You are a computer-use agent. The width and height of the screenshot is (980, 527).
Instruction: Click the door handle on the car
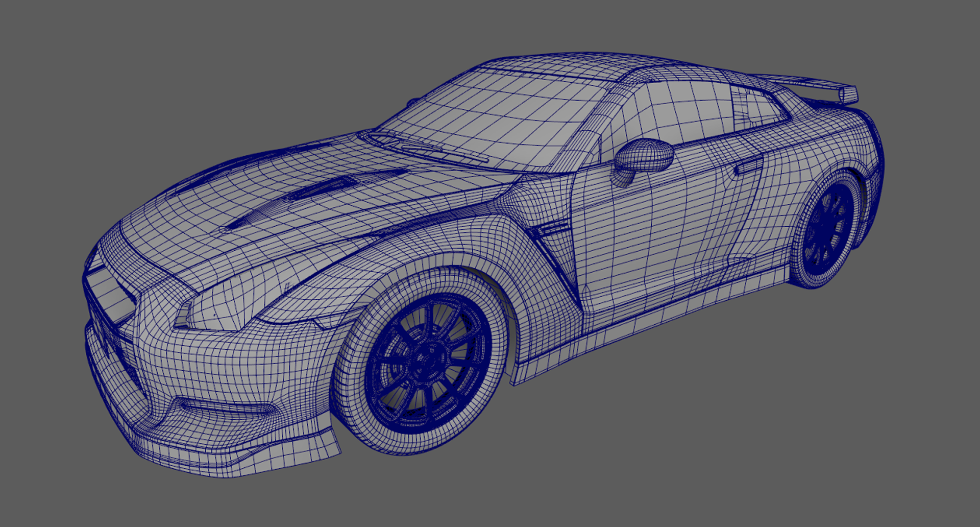(749, 166)
